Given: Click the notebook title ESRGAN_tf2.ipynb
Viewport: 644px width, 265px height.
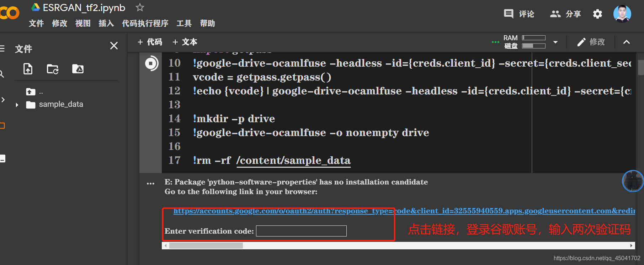Looking at the screenshot, I should tap(84, 7).
